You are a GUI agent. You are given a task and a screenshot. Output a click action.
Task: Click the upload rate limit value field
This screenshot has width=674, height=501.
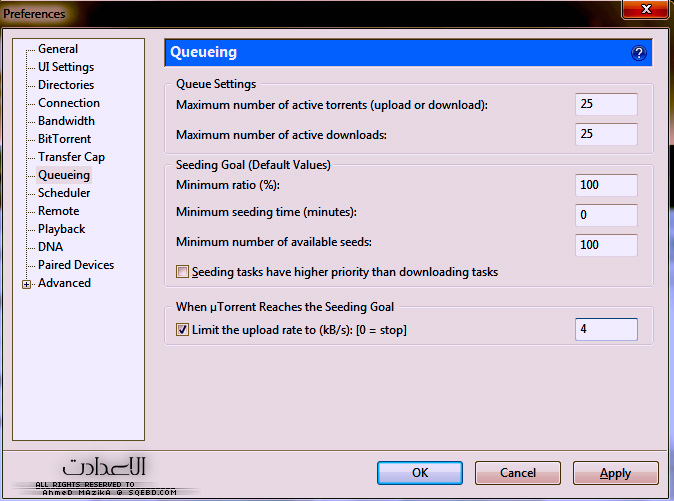[x=606, y=330]
